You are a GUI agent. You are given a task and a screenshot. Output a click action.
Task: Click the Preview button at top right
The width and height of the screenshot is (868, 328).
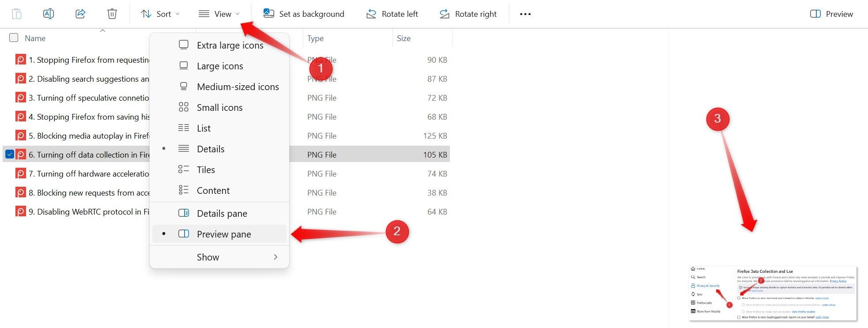coord(831,14)
